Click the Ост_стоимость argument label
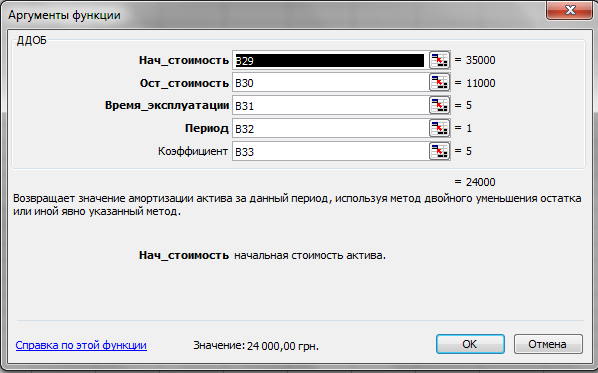This screenshot has width=598, height=373. (184, 83)
